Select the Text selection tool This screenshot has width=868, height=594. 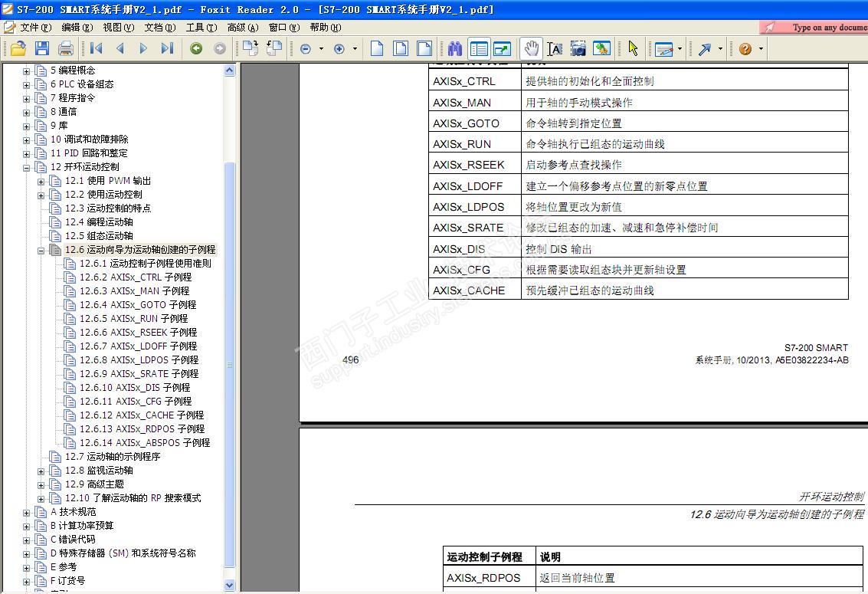pos(555,49)
